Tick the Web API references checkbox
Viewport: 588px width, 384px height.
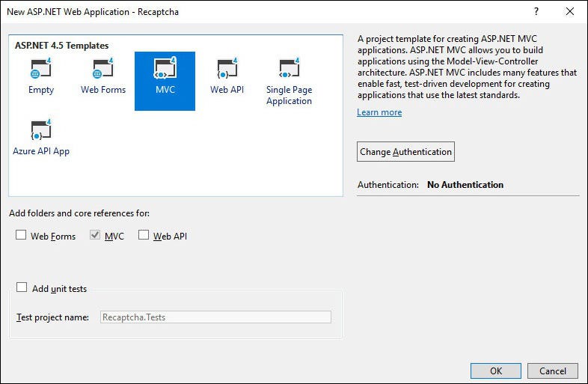(144, 235)
